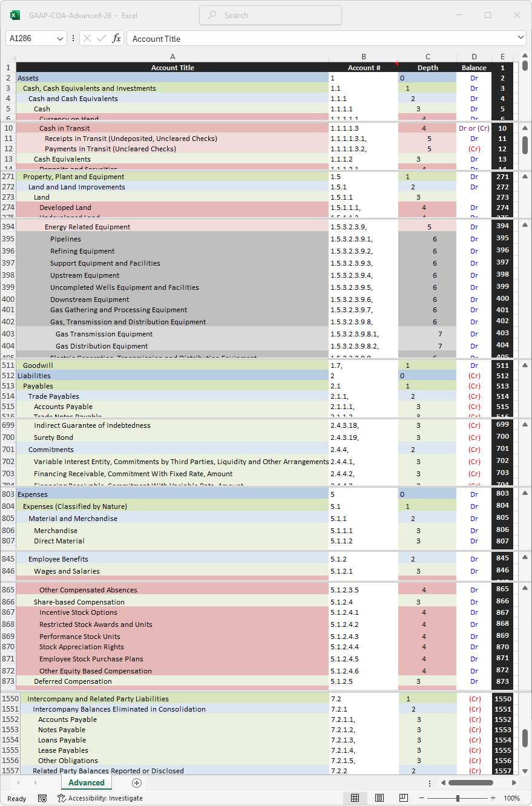Click Accessibility: Investigate in status bar

[x=100, y=798]
